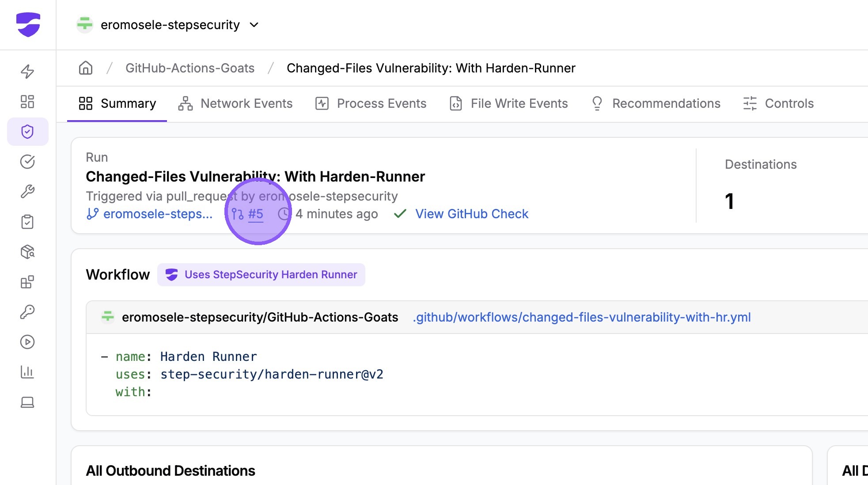Image resolution: width=868 pixels, height=485 pixels.
Task: Open the laptop sidebar icon
Action: pyautogui.click(x=27, y=402)
